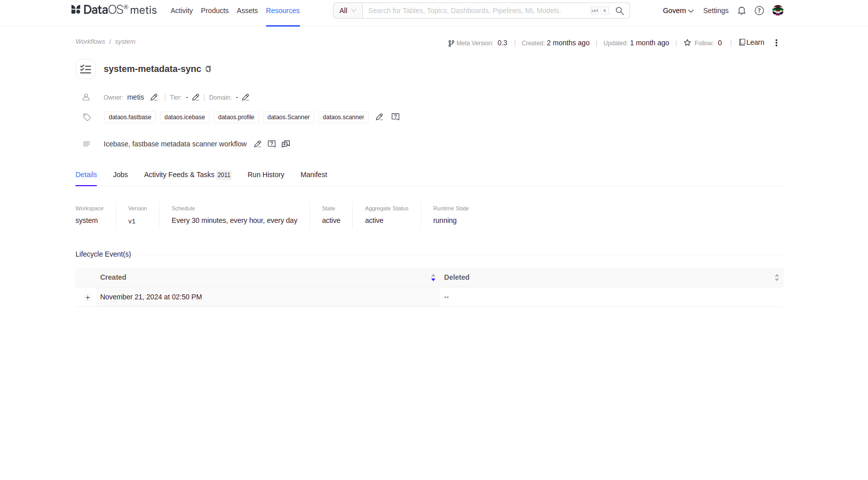Edit the Domain value pencil icon
Viewport: 868px width, 480px height.
coord(246,98)
